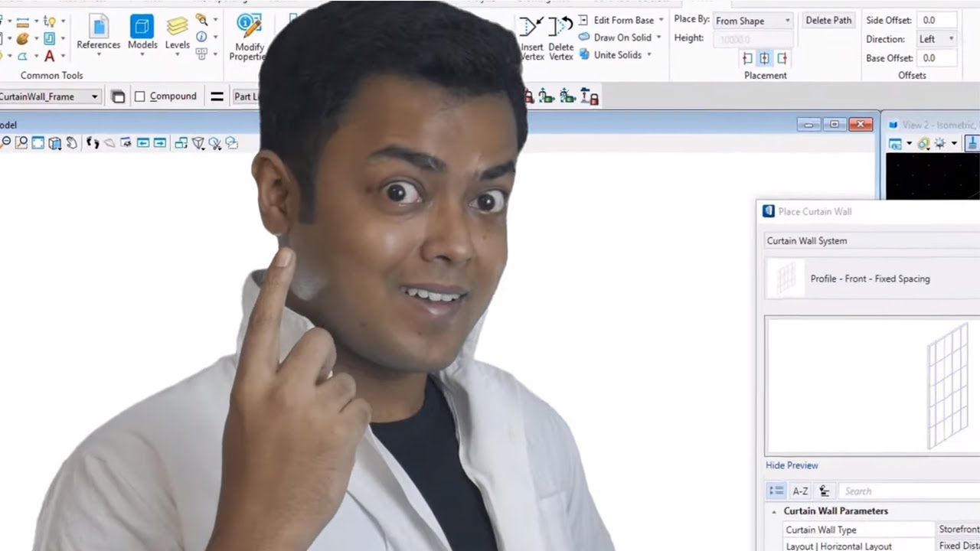Click the red letter A text tool
980x551 pixels.
[x=49, y=56]
